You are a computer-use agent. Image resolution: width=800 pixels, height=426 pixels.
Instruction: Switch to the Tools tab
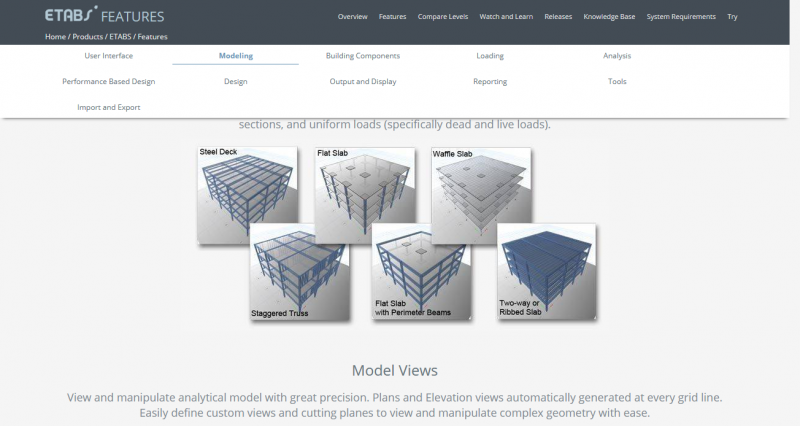coord(617,81)
